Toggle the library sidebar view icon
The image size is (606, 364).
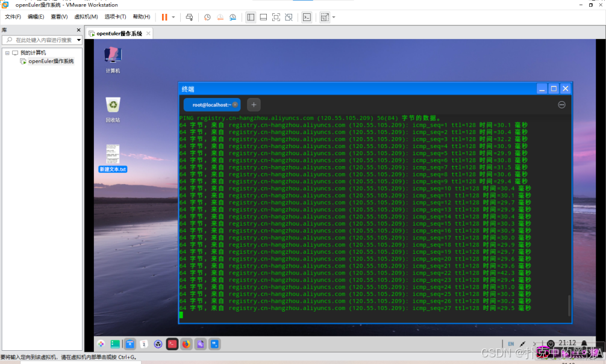click(251, 17)
